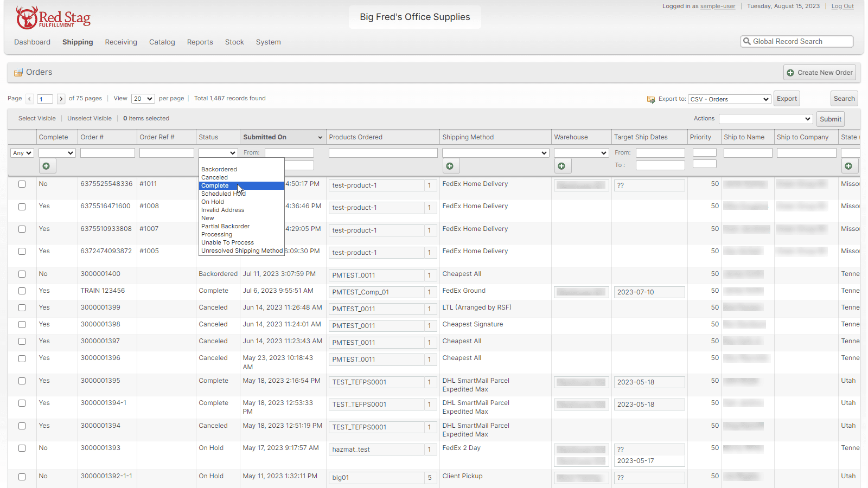Select Complete in the Status filter dropdown

(215, 185)
